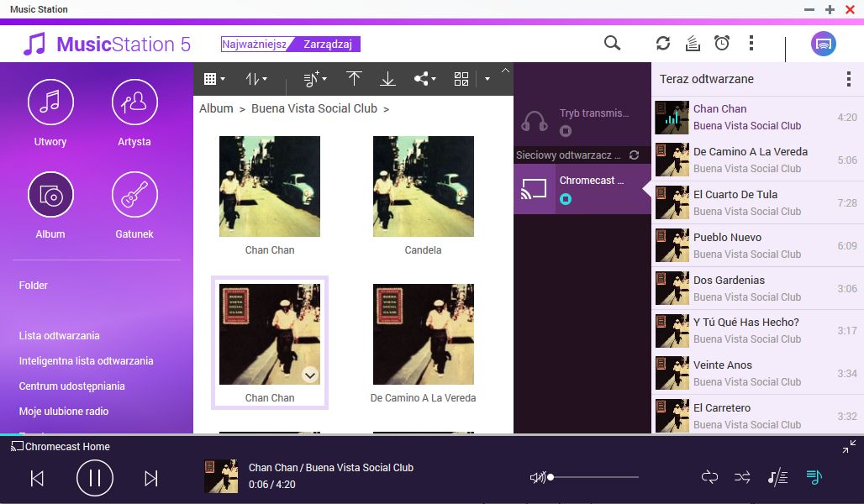Play Pueblo Nuevo in queue
This screenshot has height=504, width=864.
tap(757, 245)
